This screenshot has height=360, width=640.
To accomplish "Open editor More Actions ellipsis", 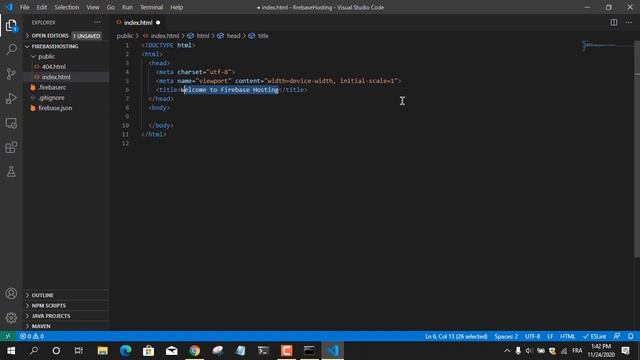I will 629,22.
